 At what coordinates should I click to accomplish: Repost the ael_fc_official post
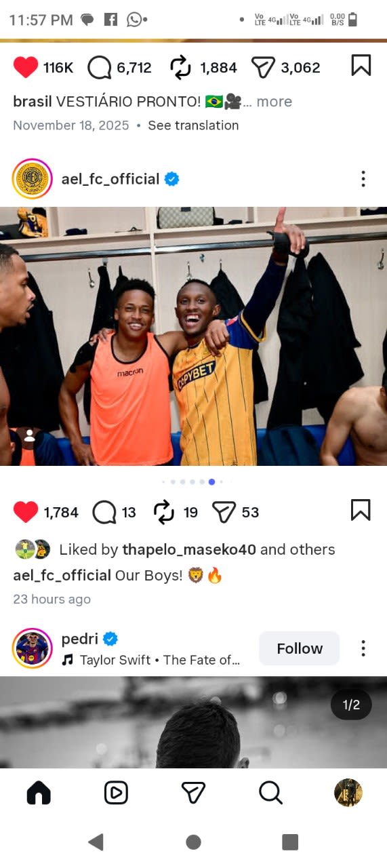[x=165, y=512]
